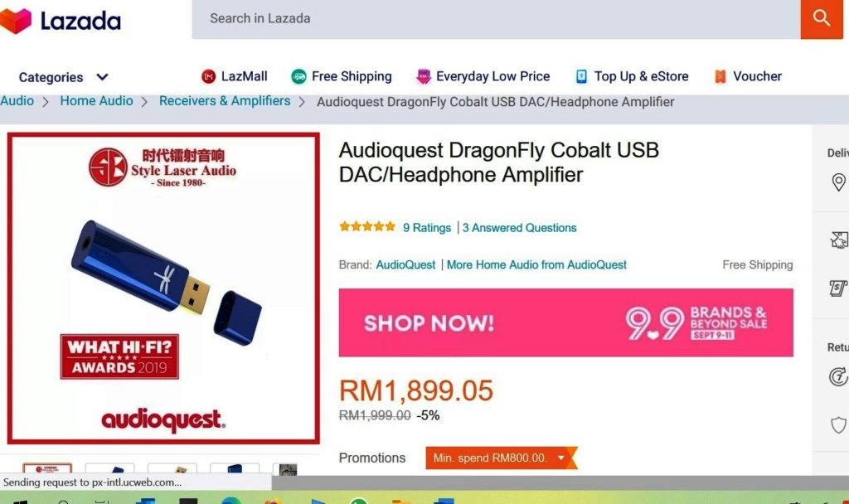Open the 9 Ratings link
The image size is (849, 504).
[427, 228]
